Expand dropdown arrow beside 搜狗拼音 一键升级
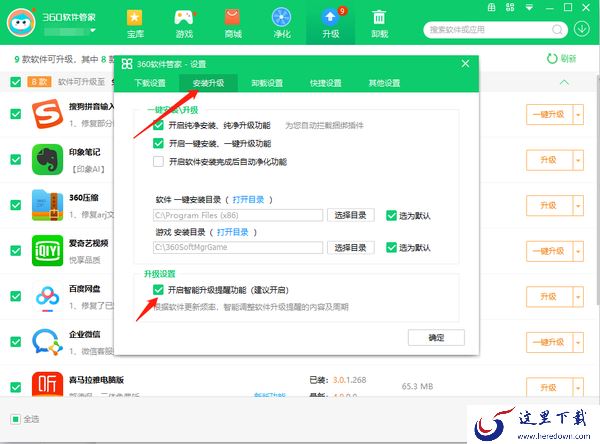Image resolution: width=600 pixels, height=444 pixels. [x=578, y=114]
